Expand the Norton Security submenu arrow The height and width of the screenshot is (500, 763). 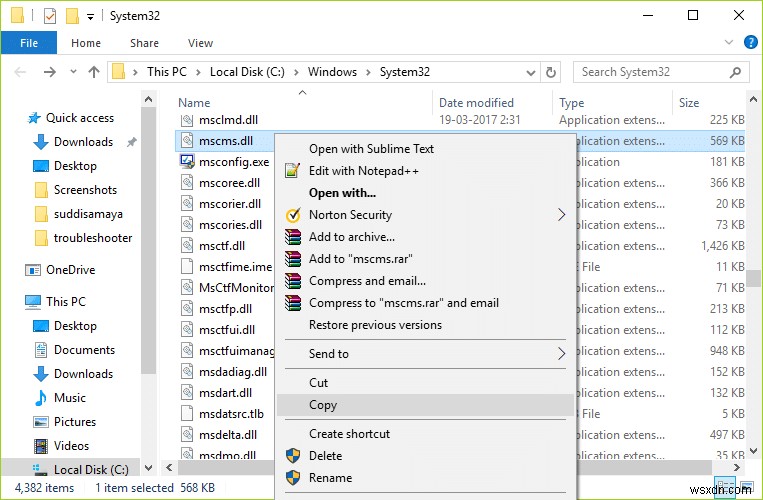point(561,215)
